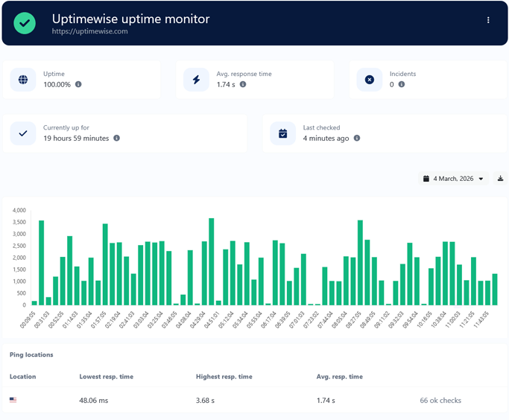
Task: Download the chart data using download icon
Action: pyautogui.click(x=501, y=179)
